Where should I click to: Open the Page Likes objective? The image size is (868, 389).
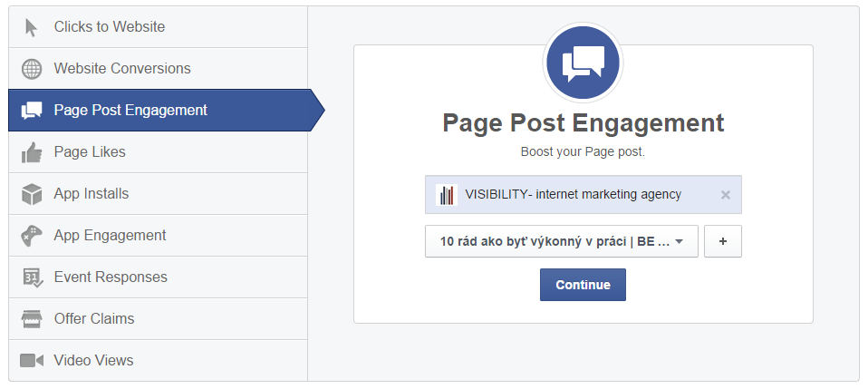tap(90, 152)
